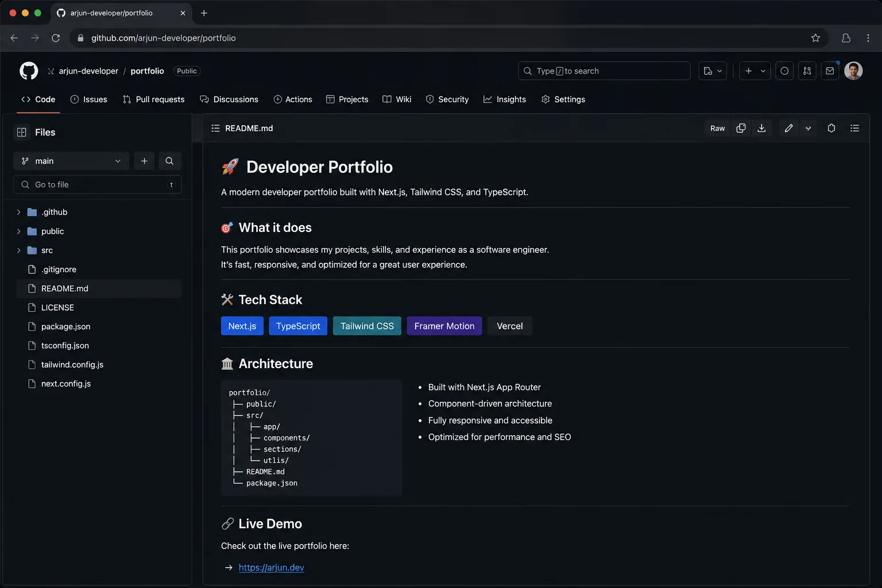The height and width of the screenshot is (588, 882).
Task: Select README.md in file tree
Action: click(99, 288)
